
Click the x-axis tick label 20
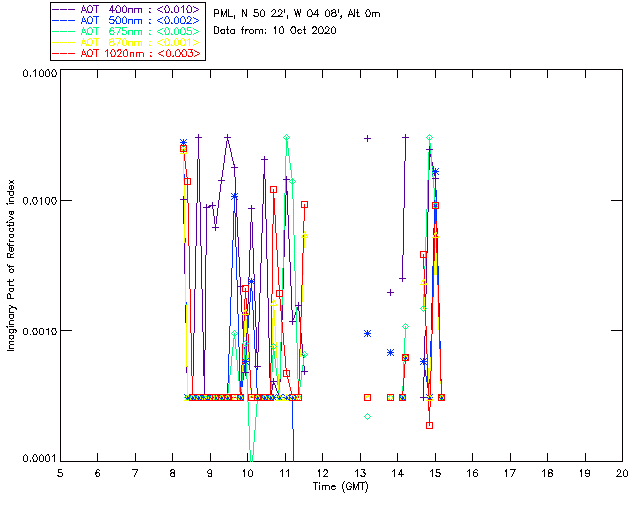tap(622, 473)
